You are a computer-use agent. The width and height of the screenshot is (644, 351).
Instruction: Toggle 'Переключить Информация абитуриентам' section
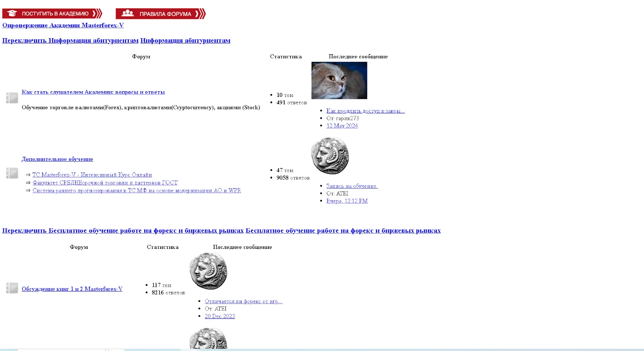(70, 41)
